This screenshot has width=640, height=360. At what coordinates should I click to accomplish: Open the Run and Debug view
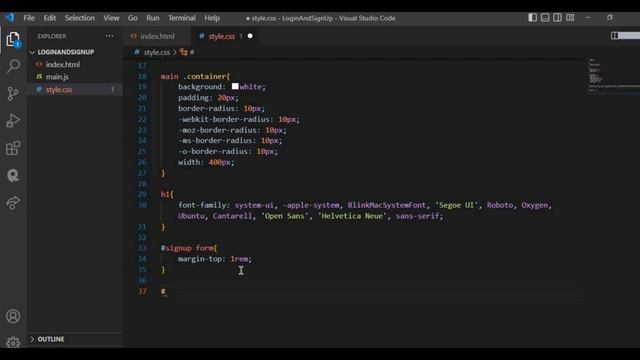click(x=13, y=121)
